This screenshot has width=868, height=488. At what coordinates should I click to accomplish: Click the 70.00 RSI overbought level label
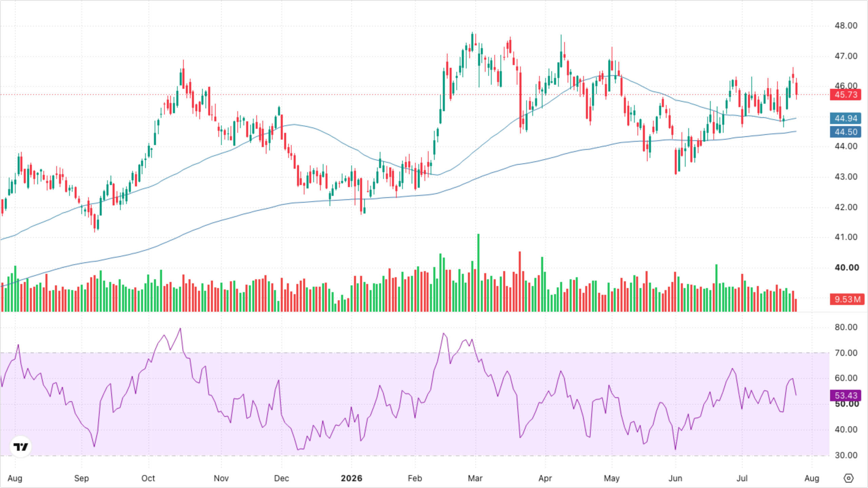[846, 353]
